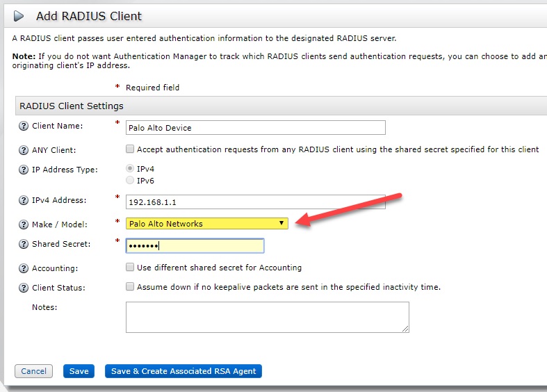
Task: Click help icon beside Shared Secret
Action: pyautogui.click(x=24, y=245)
